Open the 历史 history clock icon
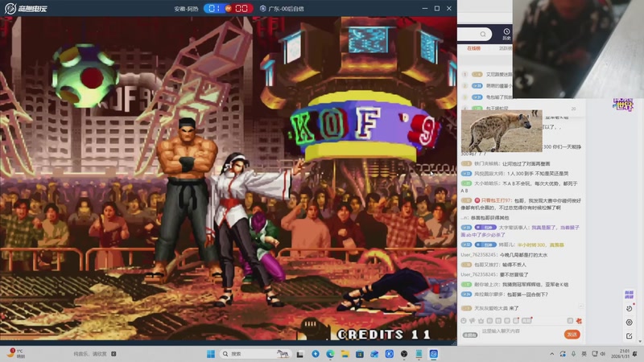This screenshot has width=644, height=362. click(506, 34)
